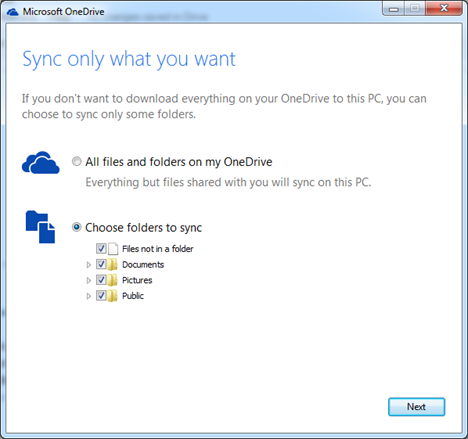468x439 pixels.
Task: Click the Pictures folder icon
Action: [x=113, y=280]
